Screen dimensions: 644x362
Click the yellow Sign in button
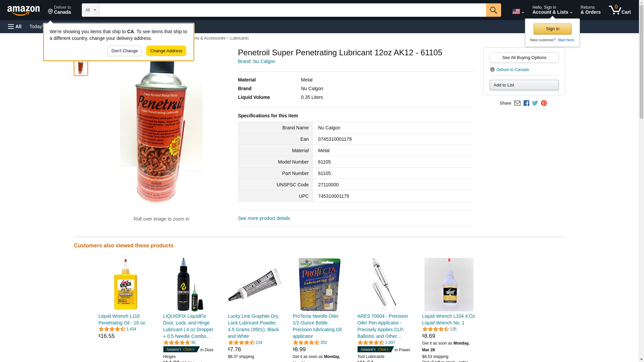click(x=552, y=29)
